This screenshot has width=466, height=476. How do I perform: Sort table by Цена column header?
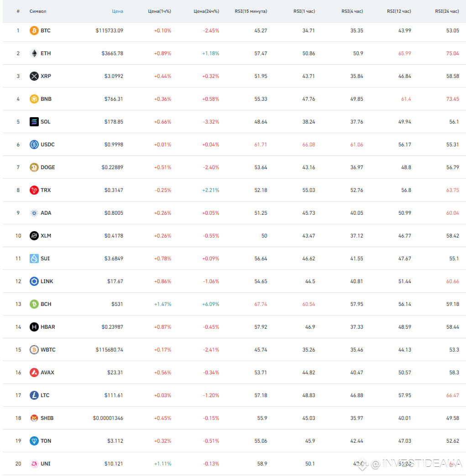(117, 11)
